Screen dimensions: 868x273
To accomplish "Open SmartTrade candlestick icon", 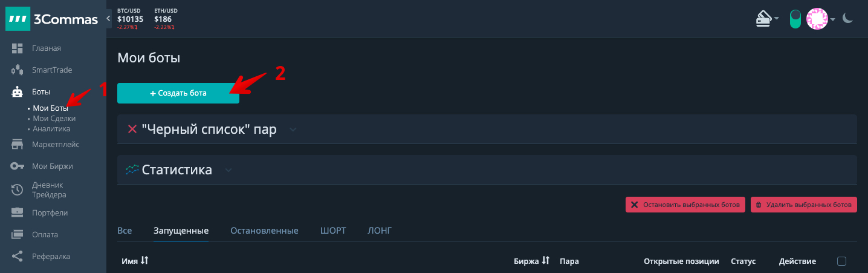I will pos(17,70).
